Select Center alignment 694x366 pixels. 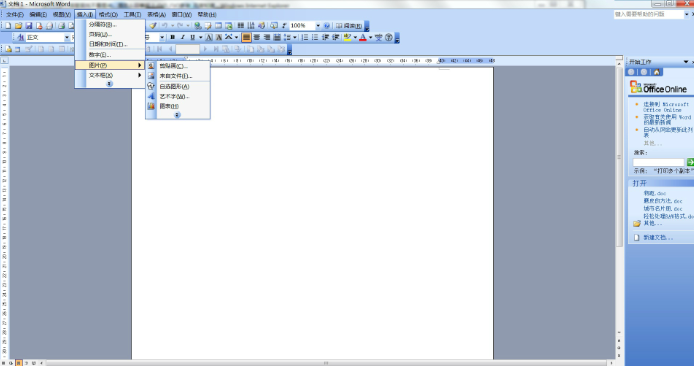[257, 37]
